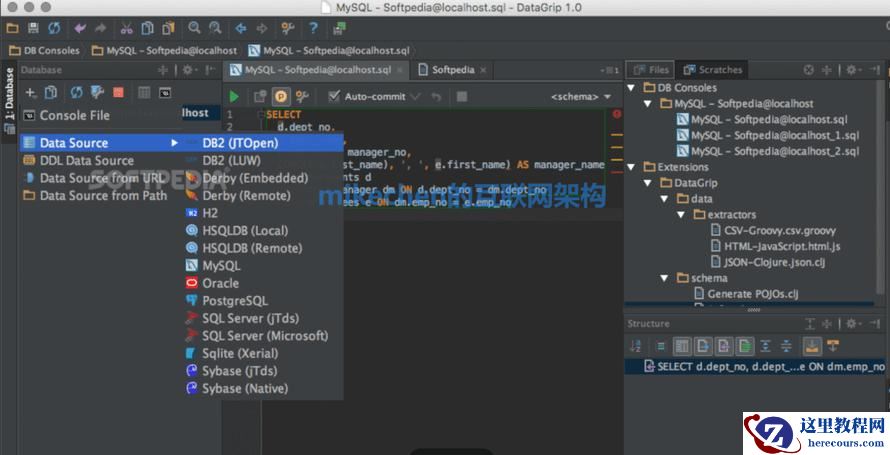Toggle the purple-arrow file filter in Structure toolbar
The image size is (890, 455).
(x=724, y=346)
